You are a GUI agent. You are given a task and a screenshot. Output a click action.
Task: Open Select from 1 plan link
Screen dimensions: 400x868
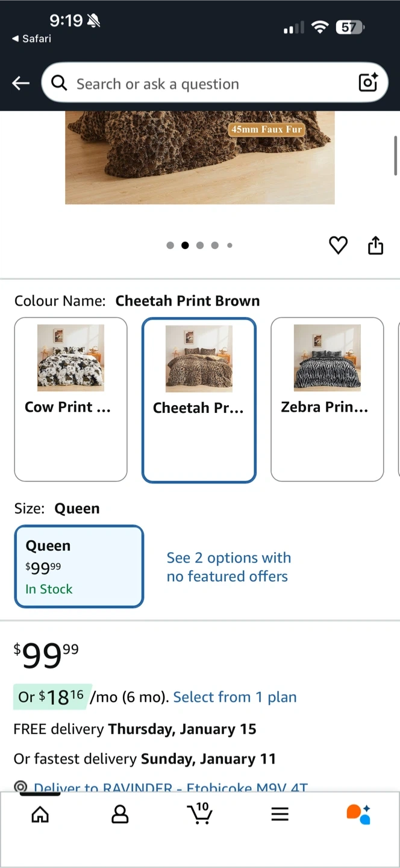[235, 697]
